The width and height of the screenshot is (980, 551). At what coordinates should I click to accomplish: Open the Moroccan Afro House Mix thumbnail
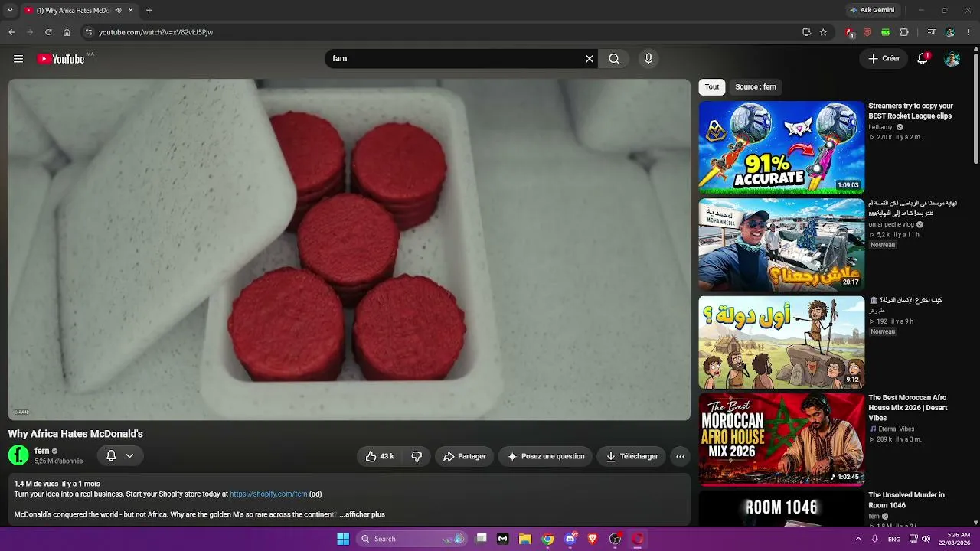pyautogui.click(x=782, y=439)
